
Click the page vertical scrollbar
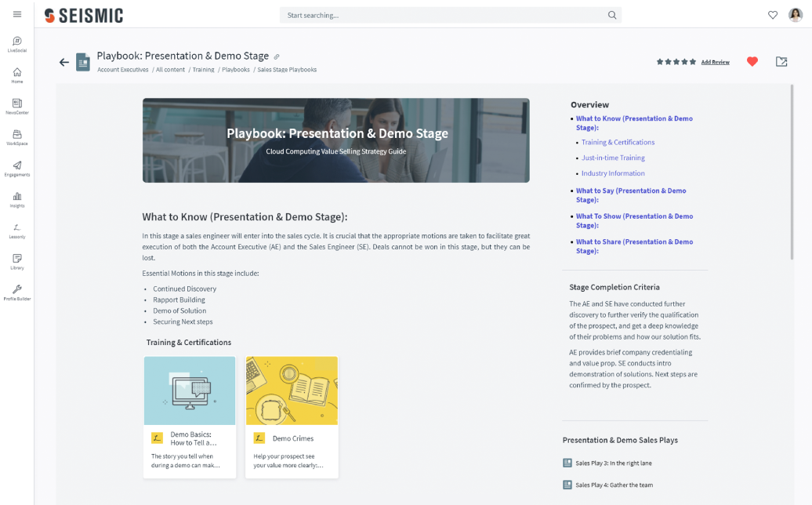click(792, 172)
